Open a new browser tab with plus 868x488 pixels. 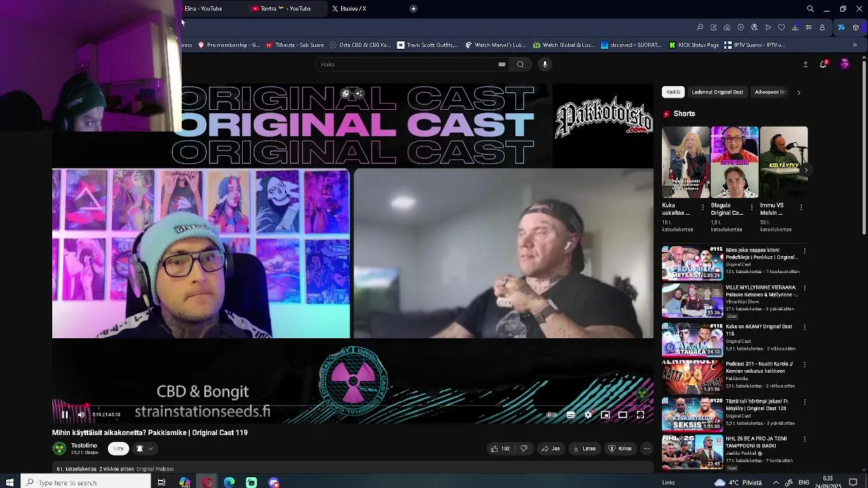click(x=413, y=9)
